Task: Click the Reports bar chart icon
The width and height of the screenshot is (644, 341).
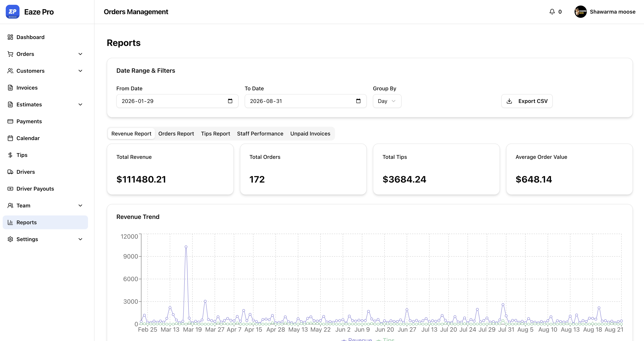Action: click(x=10, y=222)
